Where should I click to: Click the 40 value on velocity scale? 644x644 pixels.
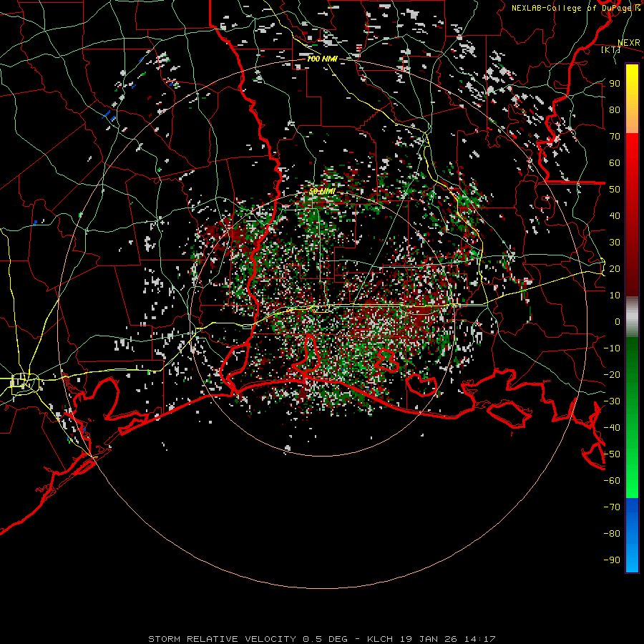point(615,215)
